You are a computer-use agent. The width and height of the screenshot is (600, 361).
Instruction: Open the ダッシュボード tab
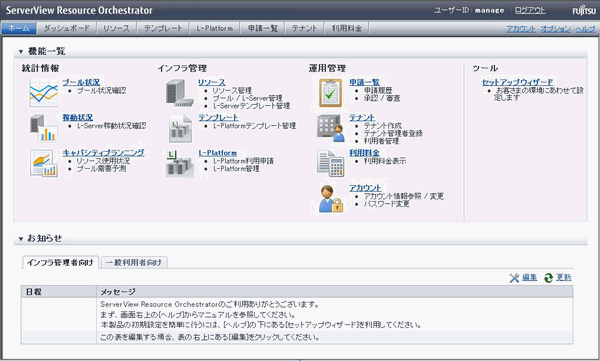tap(67, 28)
